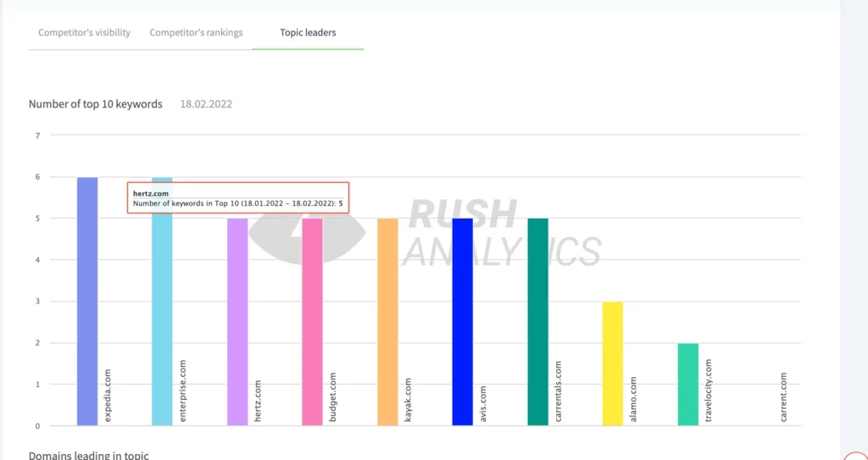Select the yellow alamo.com bar
The height and width of the screenshot is (460, 868).
coord(613,363)
